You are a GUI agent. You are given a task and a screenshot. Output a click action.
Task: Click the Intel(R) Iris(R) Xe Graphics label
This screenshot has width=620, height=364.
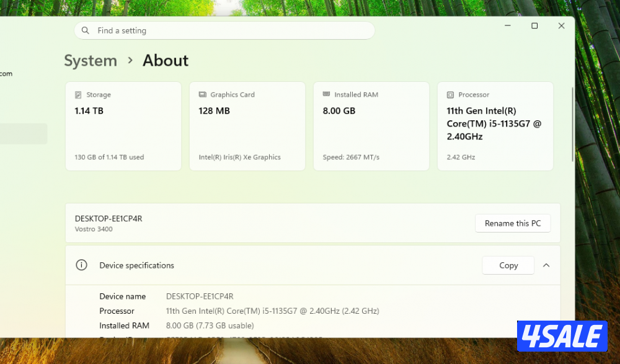point(239,158)
